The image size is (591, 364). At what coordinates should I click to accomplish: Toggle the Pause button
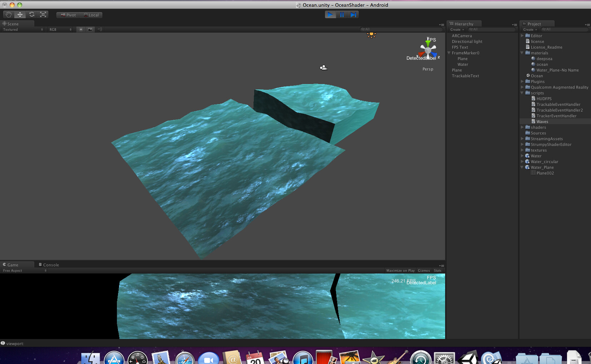click(x=342, y=14)
